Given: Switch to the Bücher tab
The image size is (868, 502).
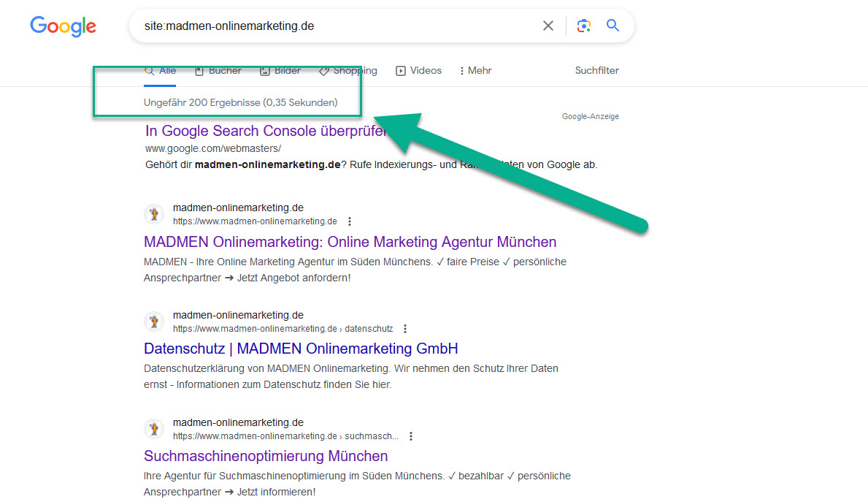Looking at the screenshot, I should click(x=218, y=71).
